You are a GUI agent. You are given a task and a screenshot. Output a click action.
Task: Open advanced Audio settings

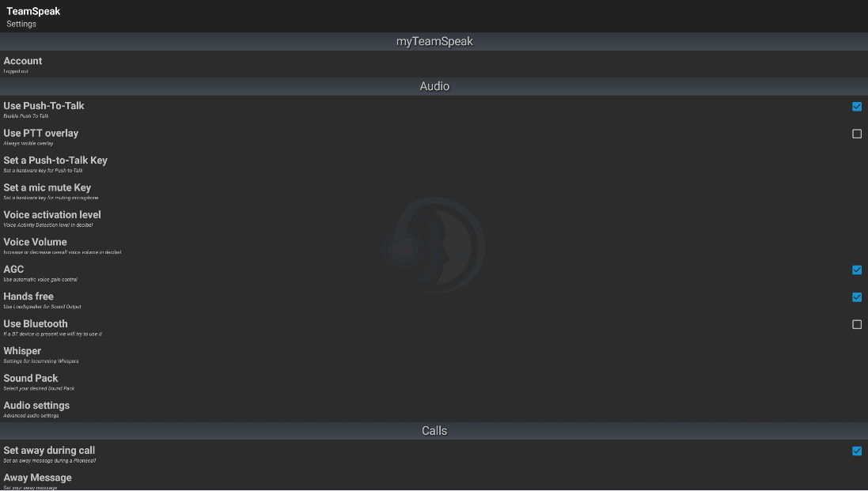click(x=316, y=409)
